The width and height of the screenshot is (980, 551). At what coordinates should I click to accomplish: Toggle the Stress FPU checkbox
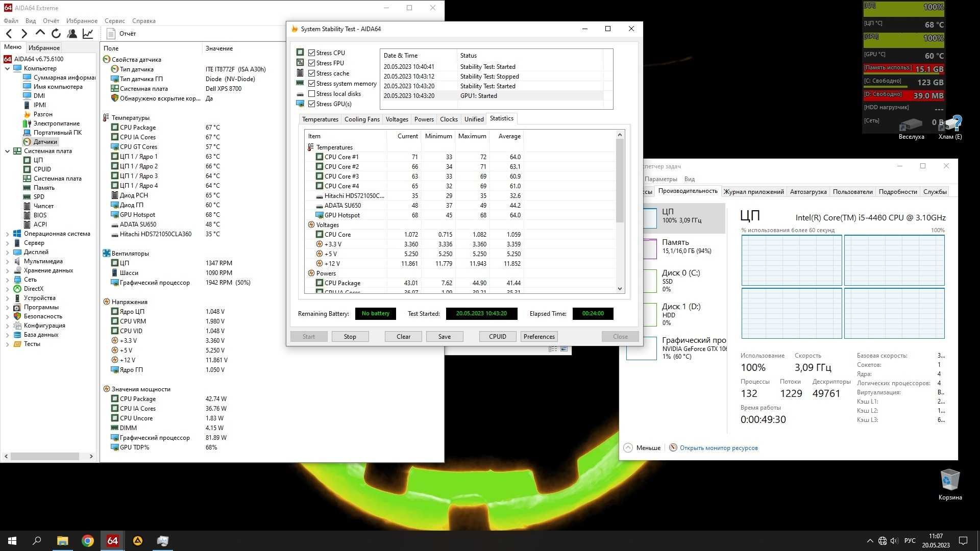311,63
